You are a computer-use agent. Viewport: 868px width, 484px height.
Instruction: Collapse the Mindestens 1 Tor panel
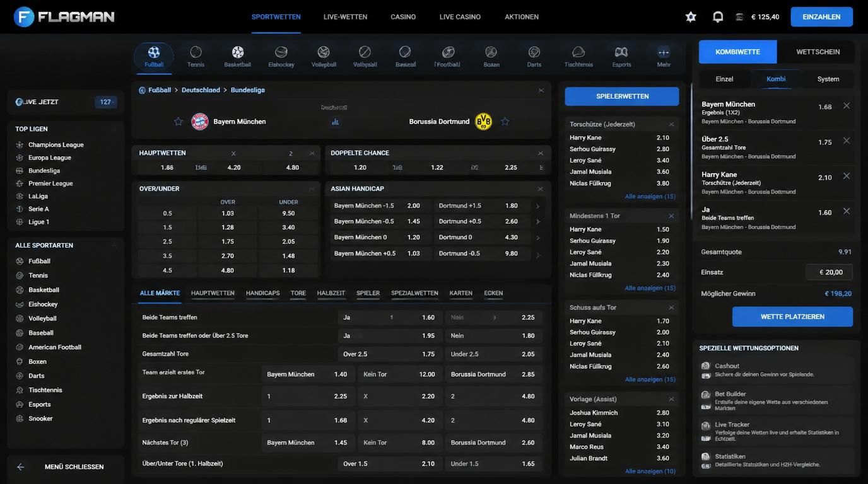(x=671, y=216)
